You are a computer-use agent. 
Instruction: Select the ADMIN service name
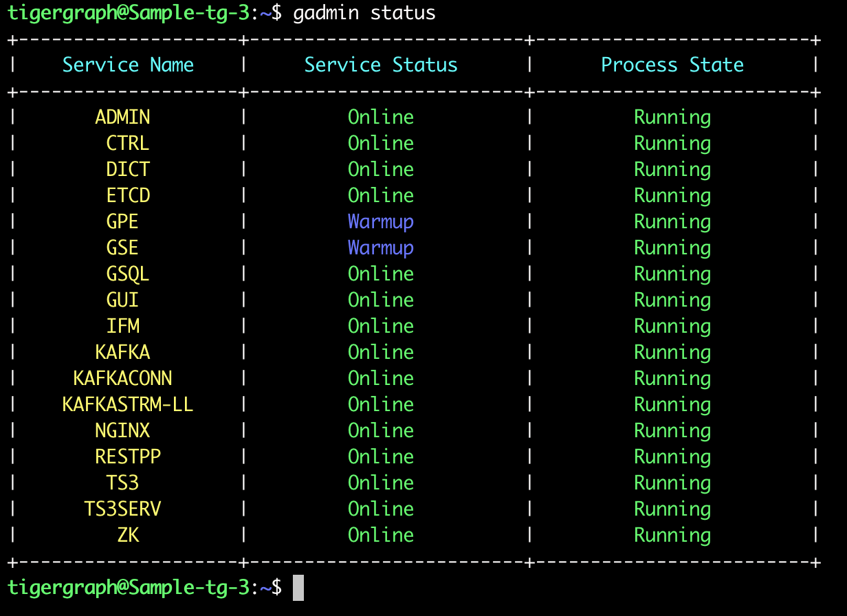pos(123,117)
